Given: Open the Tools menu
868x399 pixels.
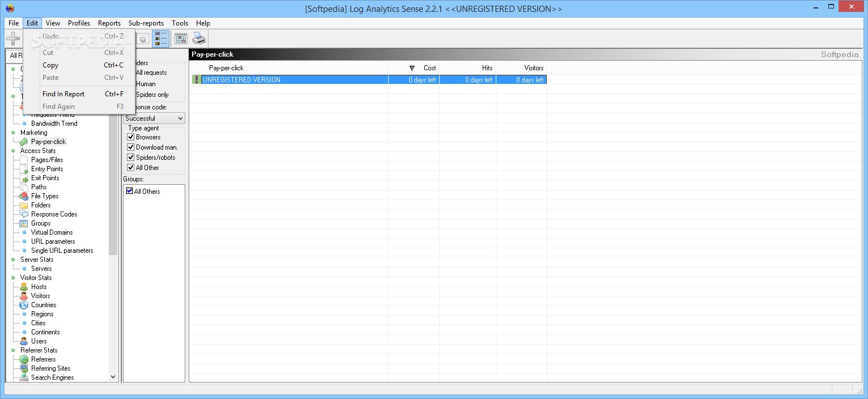Looking at the screenshot, I should click(x=180, y=23).
